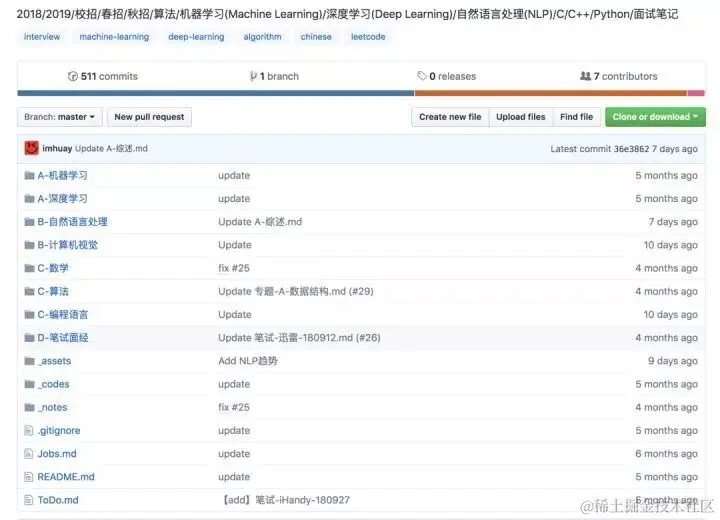Open the _assets folder name
Screen dimensions: 720x520
[x=54, y=361]
